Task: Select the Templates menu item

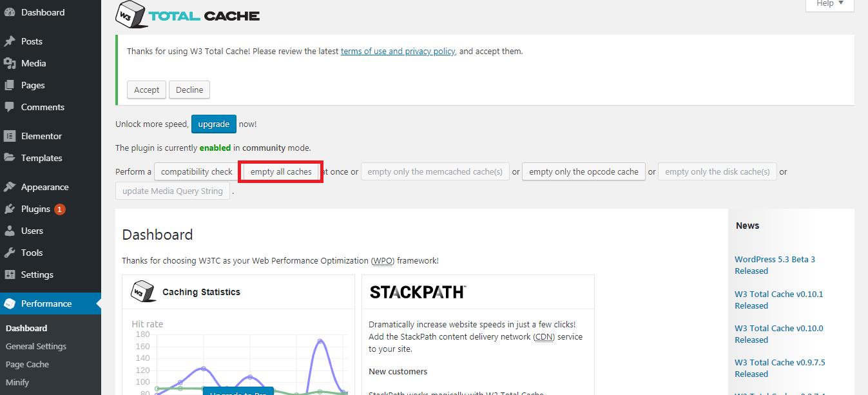Action: [50, 158]
